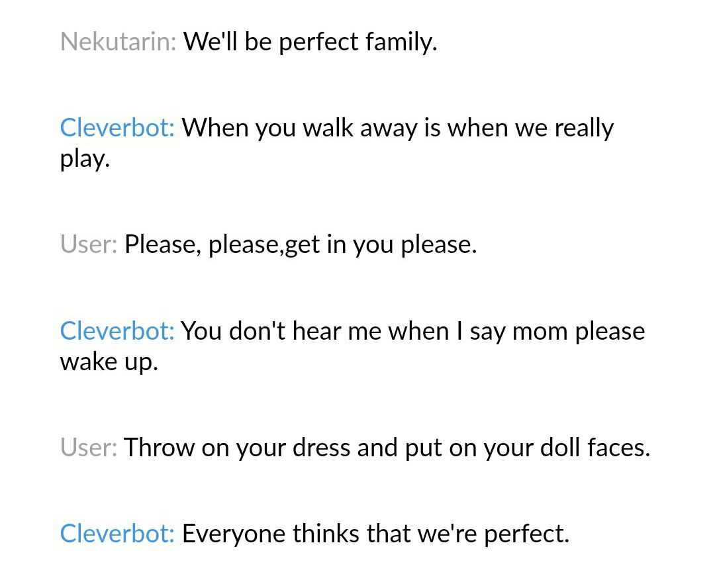Click the message 'Everyone thinks that we're perfect.'
This screenshot has height=588, width=715.
(376, 534)
